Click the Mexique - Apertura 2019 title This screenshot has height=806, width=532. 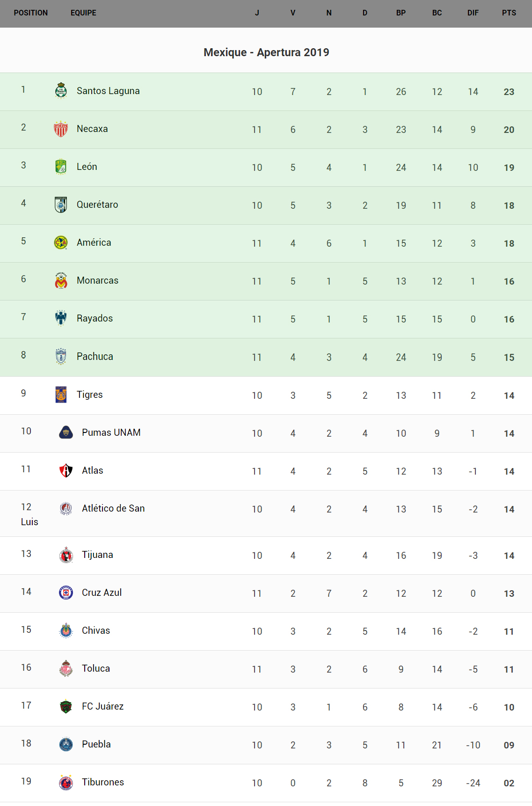[x=266, y=52]
